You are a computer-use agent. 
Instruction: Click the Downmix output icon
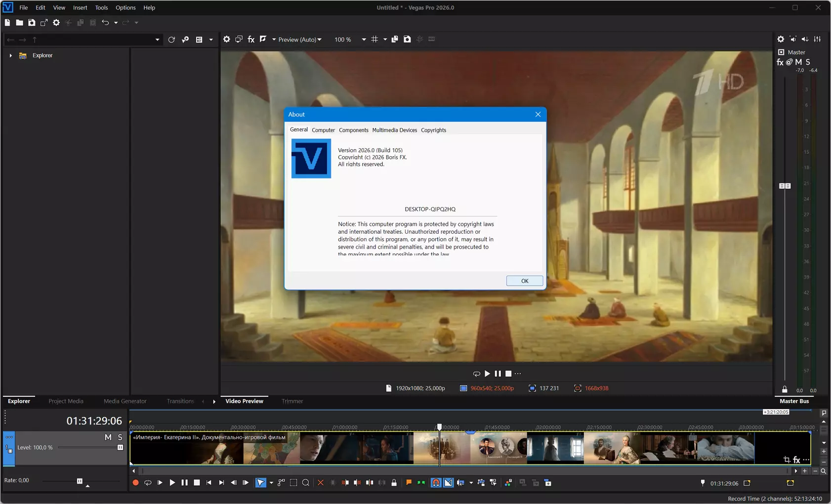[x=793, y=40]
